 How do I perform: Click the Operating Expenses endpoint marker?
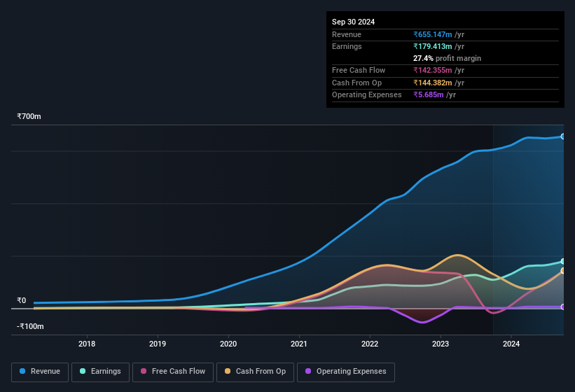tap(563, 307)
